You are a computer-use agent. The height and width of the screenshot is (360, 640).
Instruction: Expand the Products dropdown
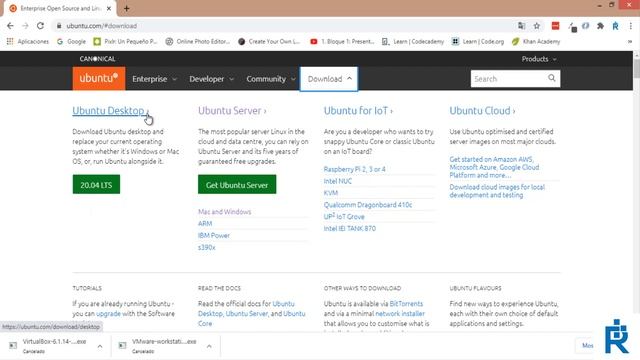(x=539, y=59)
